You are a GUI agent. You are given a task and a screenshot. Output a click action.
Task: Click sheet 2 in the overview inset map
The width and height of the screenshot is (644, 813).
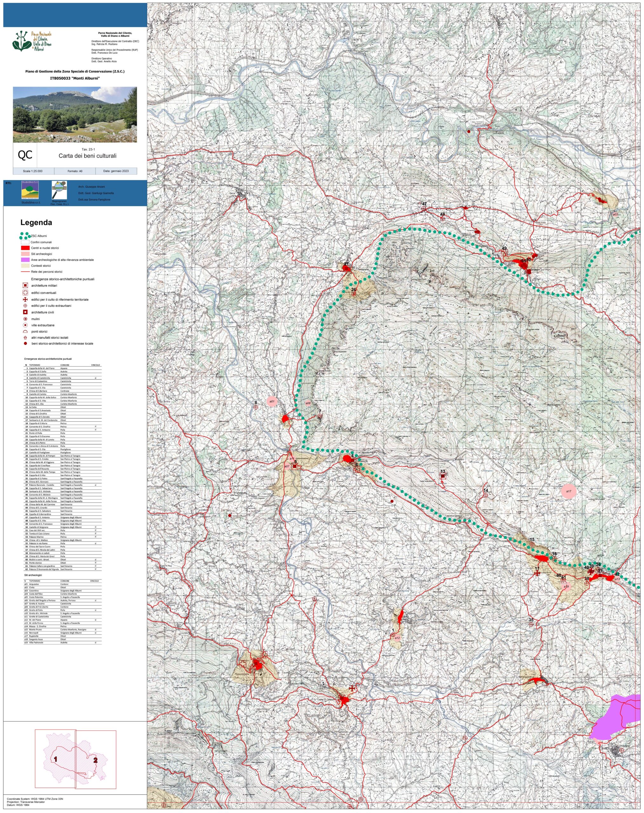tap(95, 761)
